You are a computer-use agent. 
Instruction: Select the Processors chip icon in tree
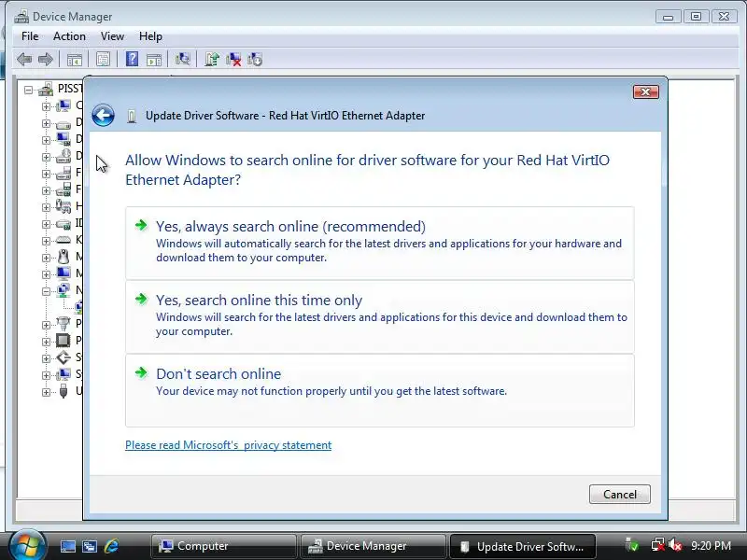click(x=63, y=341)
